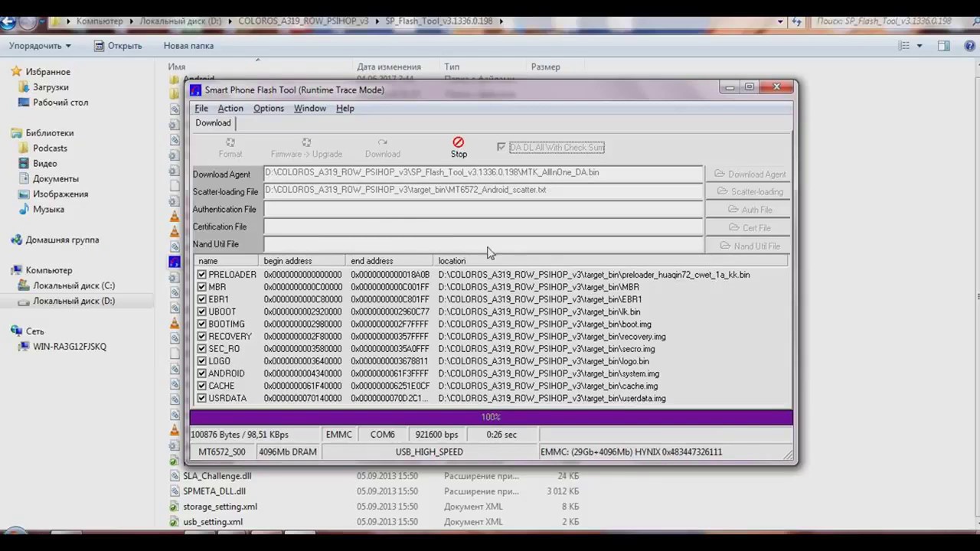980x551 pixels.
Task: Click the 100% purple progress bar
Action: pyautogui.click(x=491, y=417)
